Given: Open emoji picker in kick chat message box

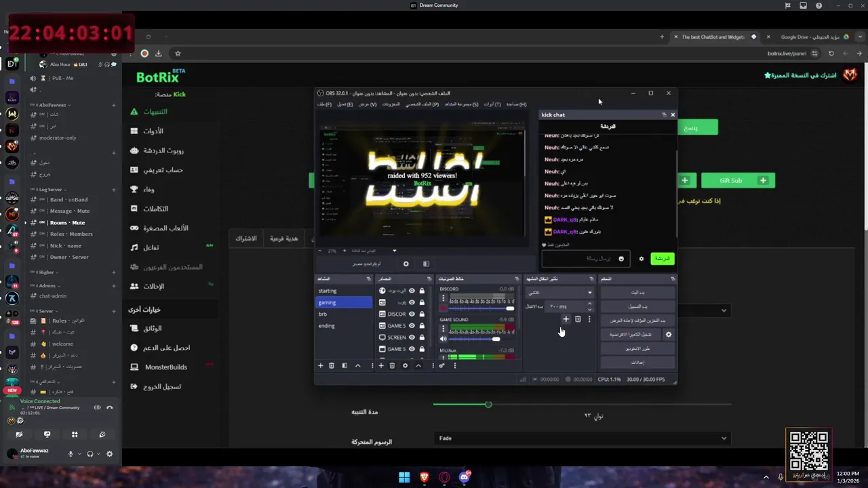Looking at the screenshot, I should pyautogui.click(x=620, y=259).
